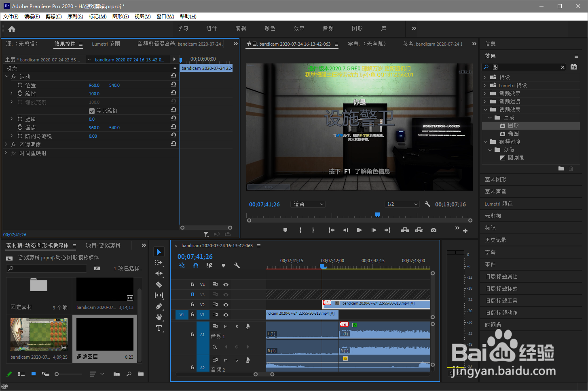This screenshot has height=391, width=588.
Task: Toggle animation stopwatch for 旋转
Action: point(20,119)
